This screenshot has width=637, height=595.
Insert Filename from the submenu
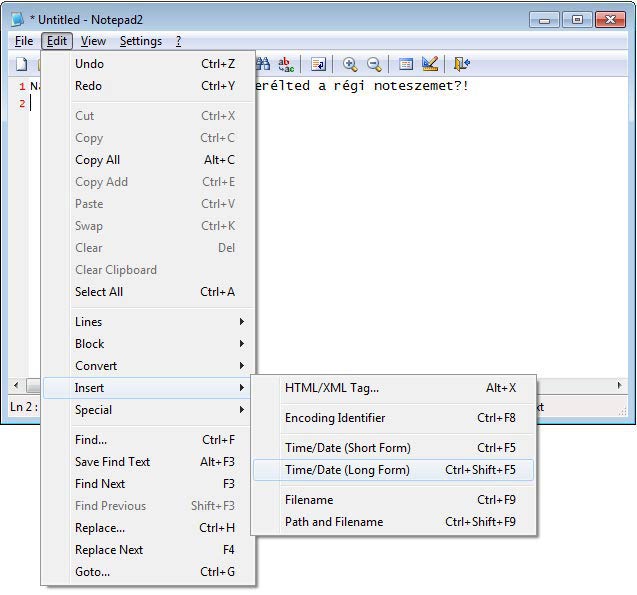pos(393,500)
